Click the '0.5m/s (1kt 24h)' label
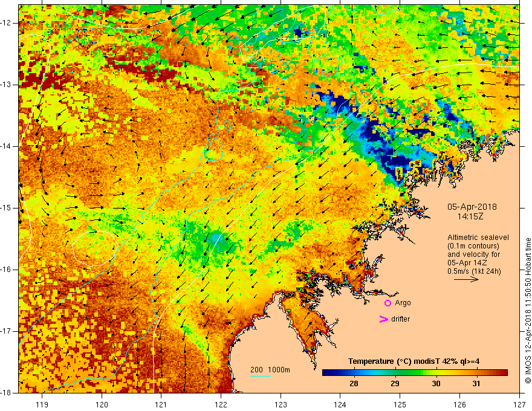Viewport: 532px width, 411px height. pos(474,271)
